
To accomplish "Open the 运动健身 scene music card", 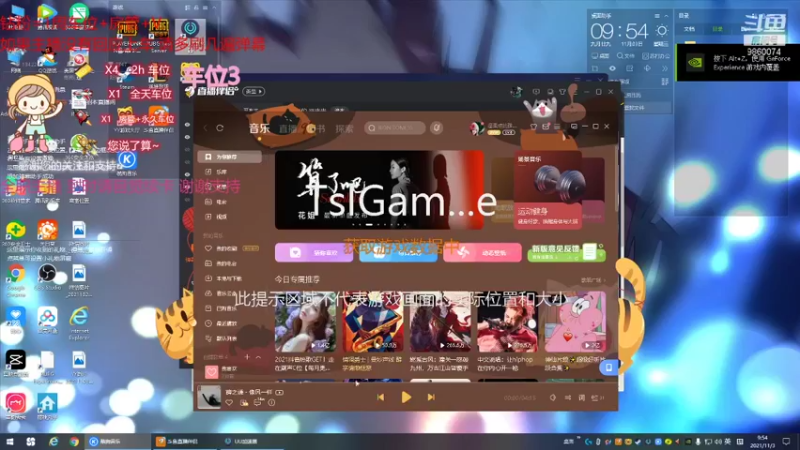I will pyautogui.click(x=547, y=189).
